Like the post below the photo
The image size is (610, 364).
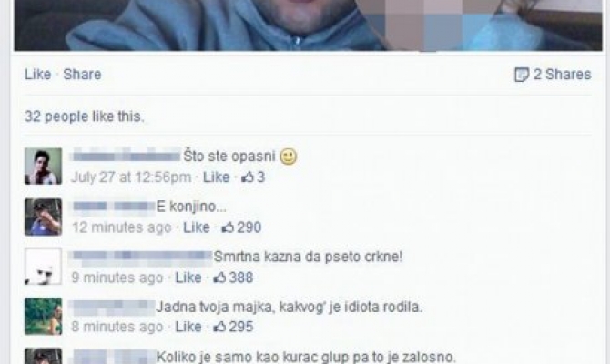tap(37, 75)
